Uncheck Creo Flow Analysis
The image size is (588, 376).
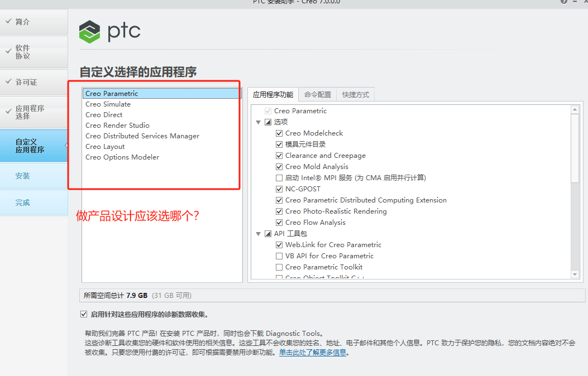tap(279, 222)
